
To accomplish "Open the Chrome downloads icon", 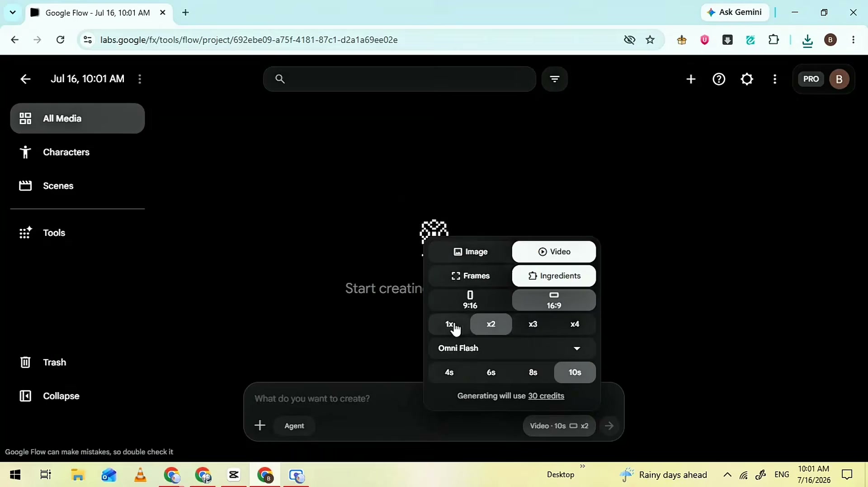I will tap(807, 41).
